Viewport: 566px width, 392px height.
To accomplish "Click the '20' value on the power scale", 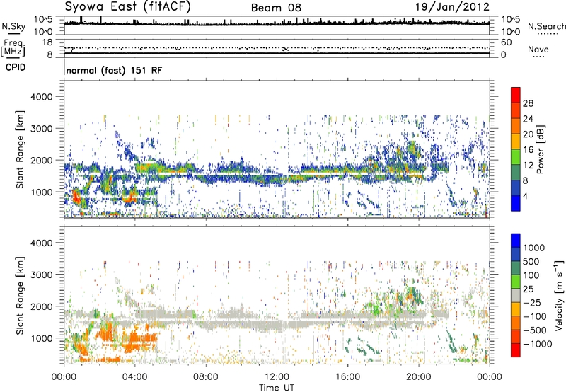I will tap(528, 134).
